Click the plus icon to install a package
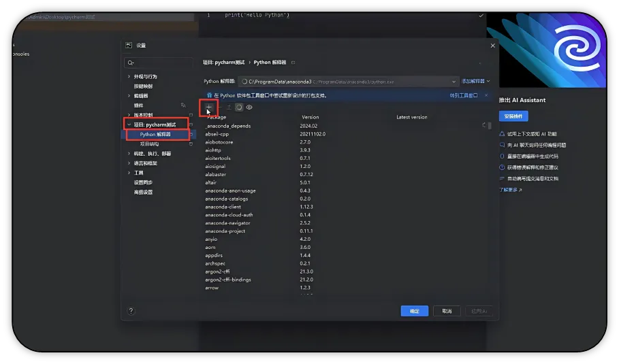This screenshot has width=619, height=364. pyautogui.click(x=209, y=107)
